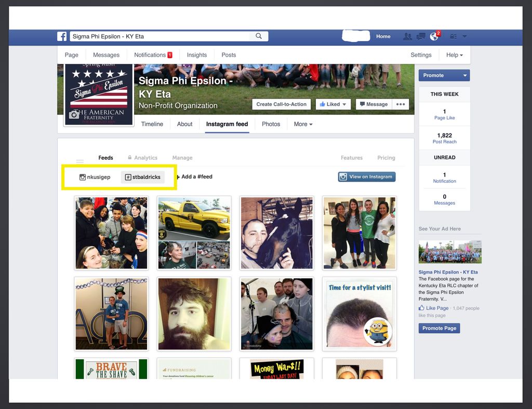Open the man with horse photo
Viewport: 532px width, 409px height.
[x=276, y=233]
